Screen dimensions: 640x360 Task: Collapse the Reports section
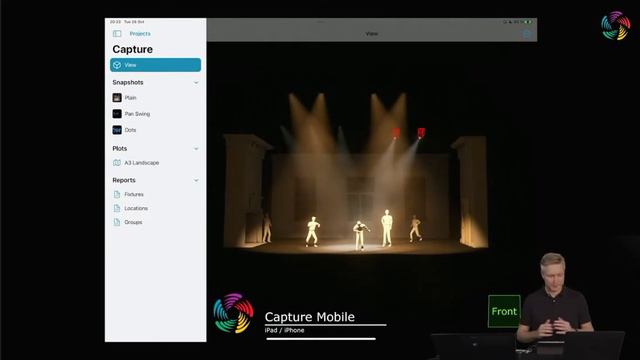[196, 180]
